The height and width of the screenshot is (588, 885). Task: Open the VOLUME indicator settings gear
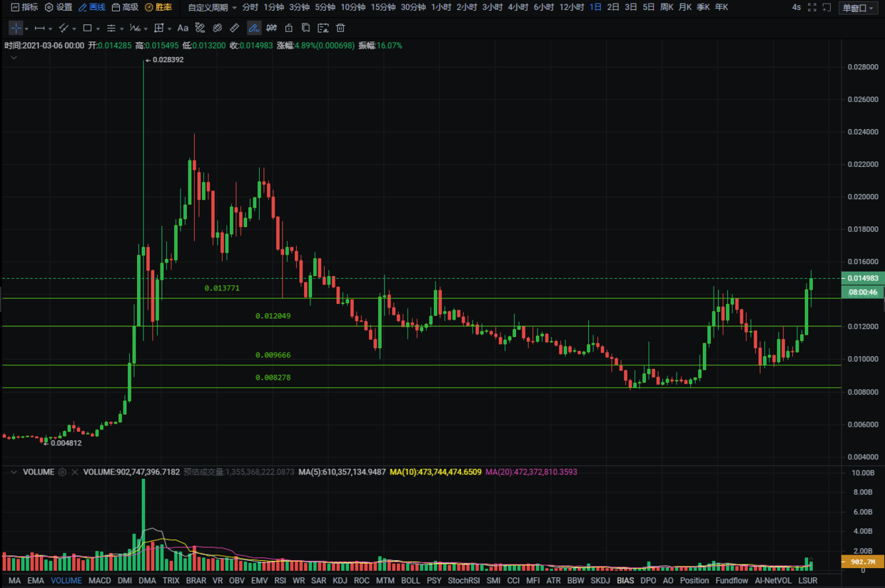62,472
